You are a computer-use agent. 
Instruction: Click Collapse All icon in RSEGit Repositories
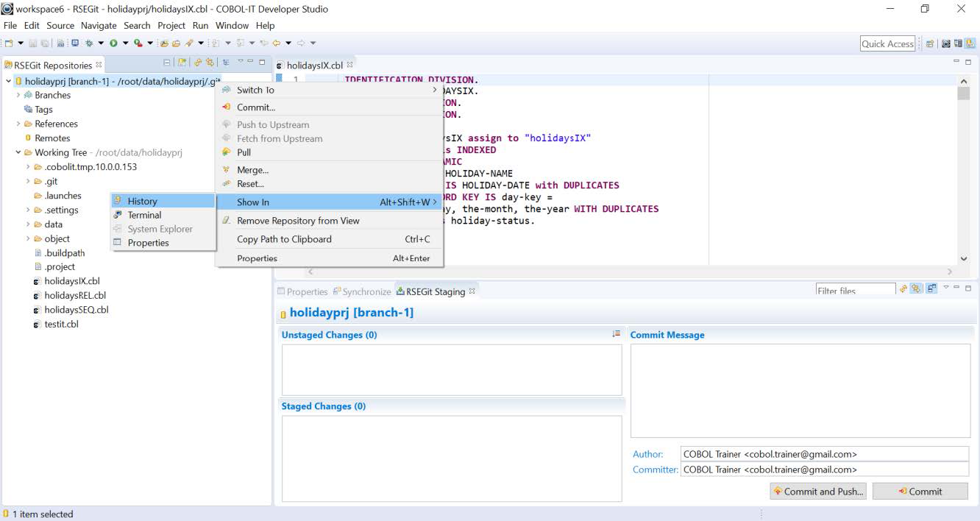coord(166,63)
